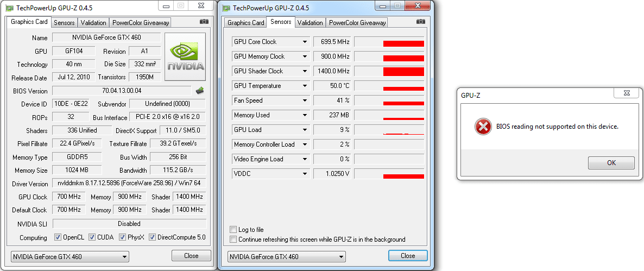Click the Driver Version field
The height and width of the screenshot is (271, 644).
pos(129,183)
